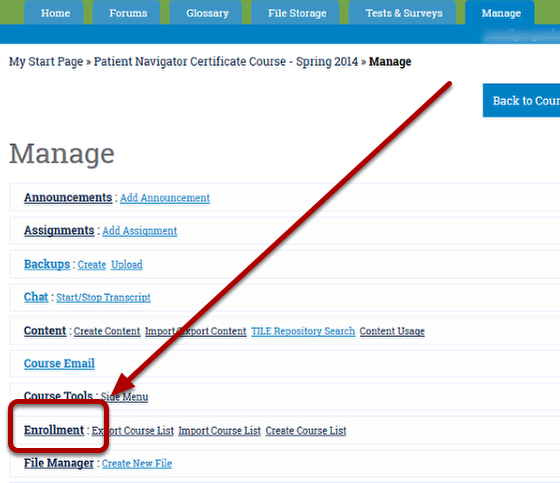Open the TILE Repository Search link

coord(303,331)
